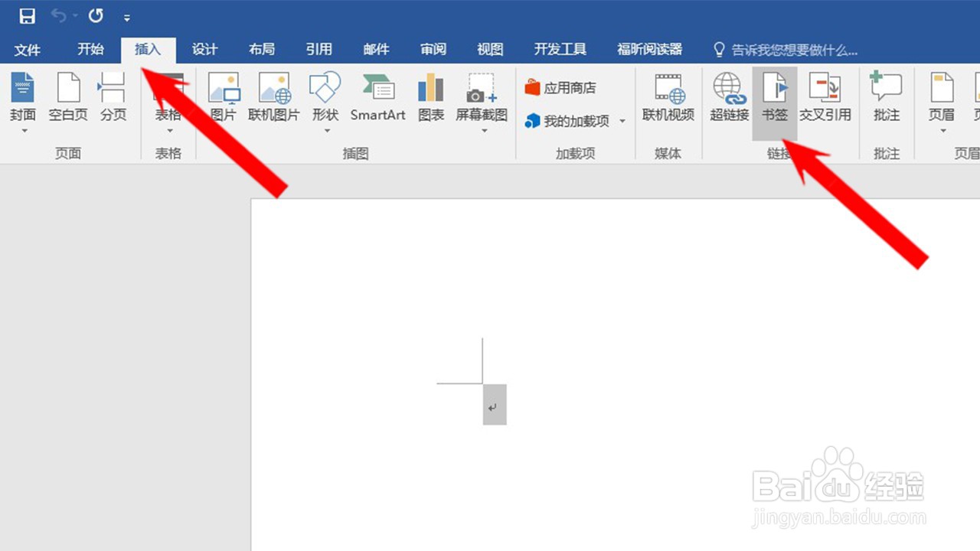Click the Save icon in quick access toolbar
This screenshot has width=980, height=551.
[28, 16]
